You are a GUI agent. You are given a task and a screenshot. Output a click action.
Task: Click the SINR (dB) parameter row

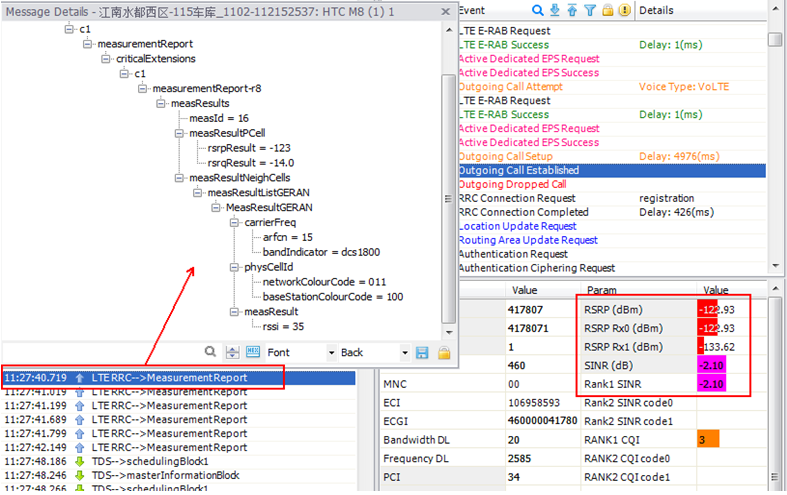[674, 365]
